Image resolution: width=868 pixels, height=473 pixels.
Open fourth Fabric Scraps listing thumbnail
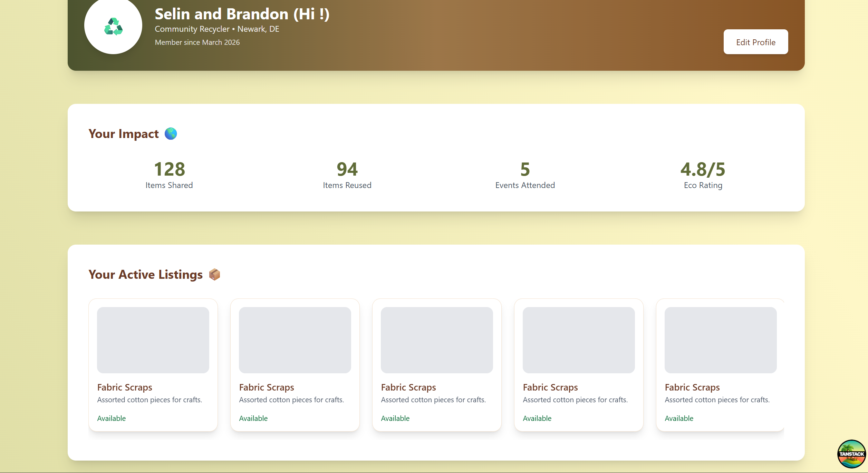579,340
